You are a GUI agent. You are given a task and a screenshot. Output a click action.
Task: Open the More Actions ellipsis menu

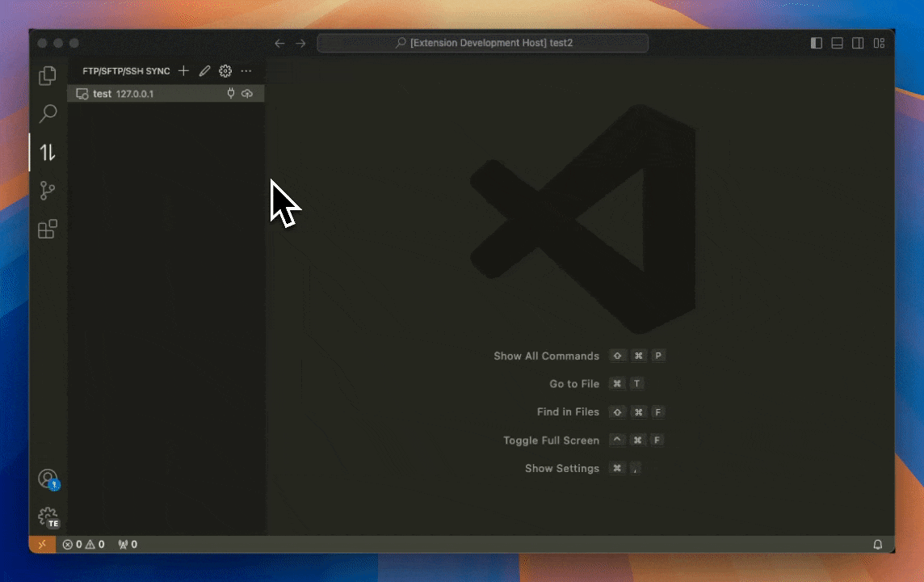(246, 71)
